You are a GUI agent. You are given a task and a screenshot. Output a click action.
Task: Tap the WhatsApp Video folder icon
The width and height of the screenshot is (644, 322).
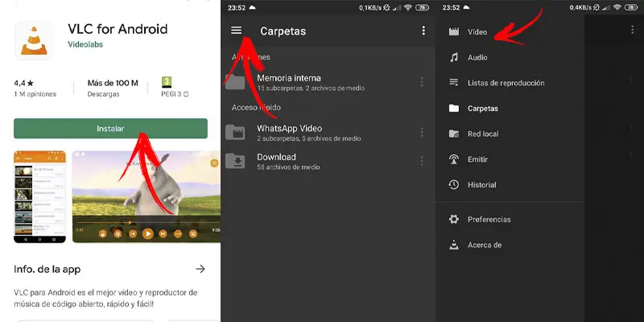(x=235, y=132)
